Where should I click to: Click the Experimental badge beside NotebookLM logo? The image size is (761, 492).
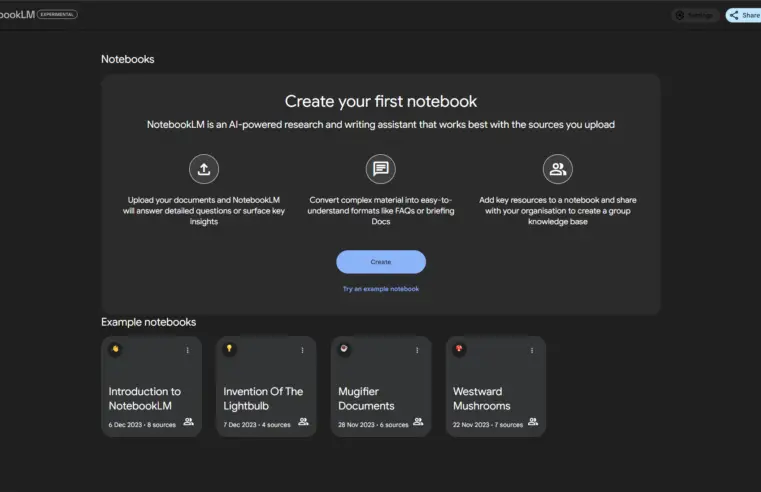point(57,15)
